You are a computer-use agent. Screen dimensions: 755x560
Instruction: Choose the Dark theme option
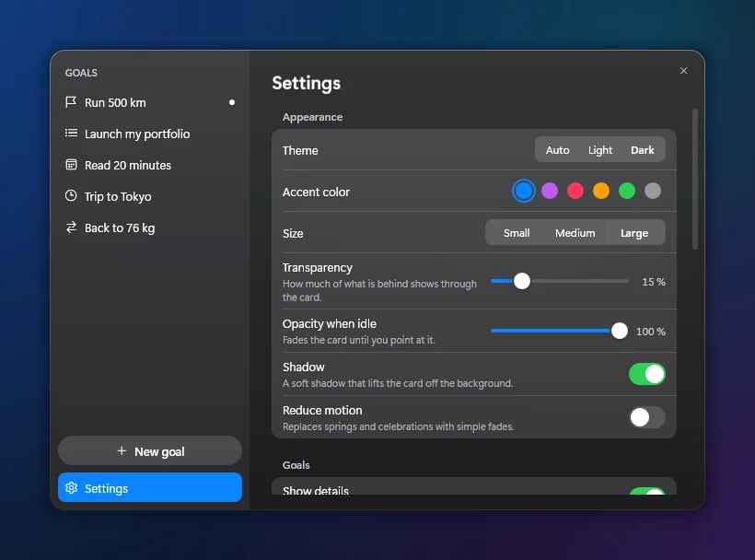coord(643,150)
